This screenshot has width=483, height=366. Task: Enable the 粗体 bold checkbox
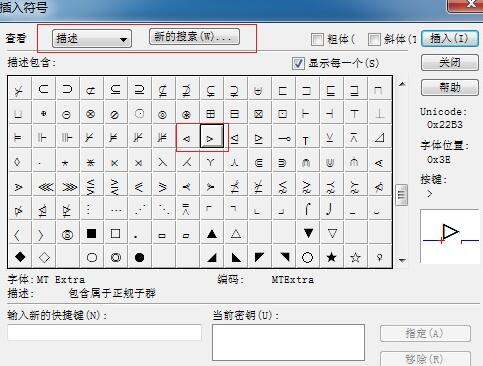317,40
